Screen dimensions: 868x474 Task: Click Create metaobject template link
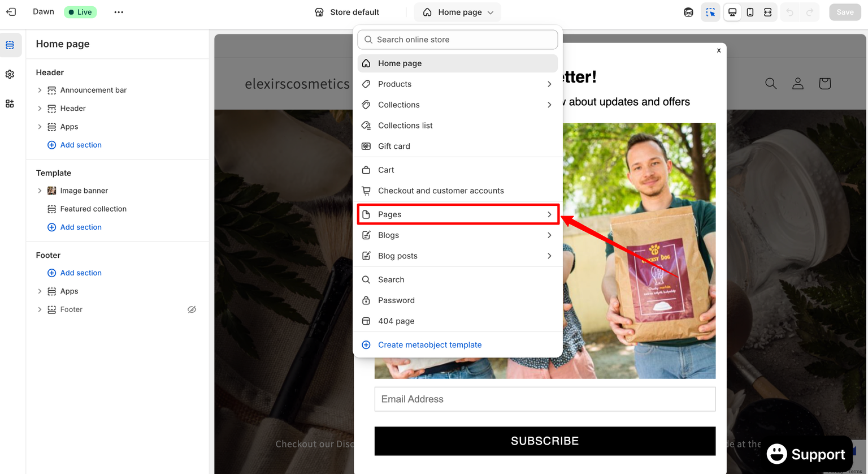pos(429,345)
